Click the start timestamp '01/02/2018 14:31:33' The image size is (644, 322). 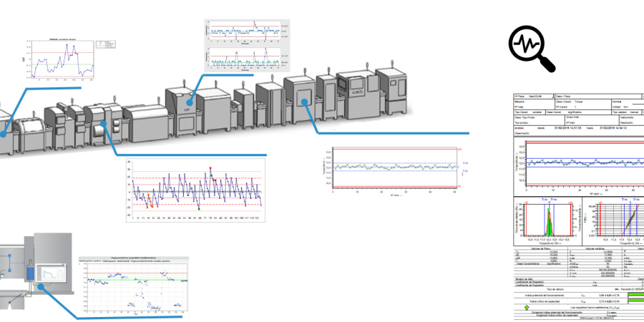coord(567,128)
